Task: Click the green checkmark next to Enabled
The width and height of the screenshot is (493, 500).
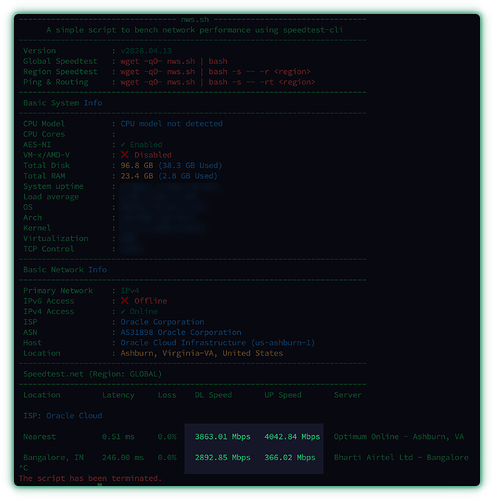Action: pyautogui.click(x=123, y=144)
